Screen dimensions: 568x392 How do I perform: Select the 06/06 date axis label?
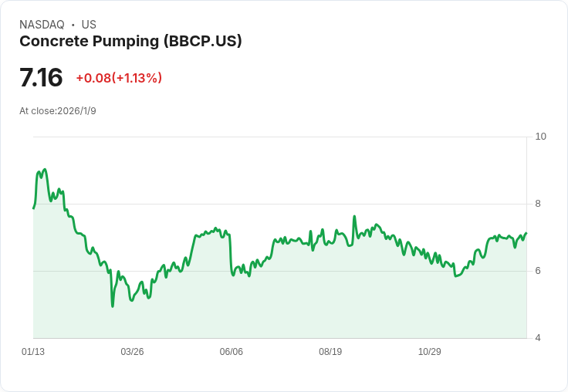[232, 352]
